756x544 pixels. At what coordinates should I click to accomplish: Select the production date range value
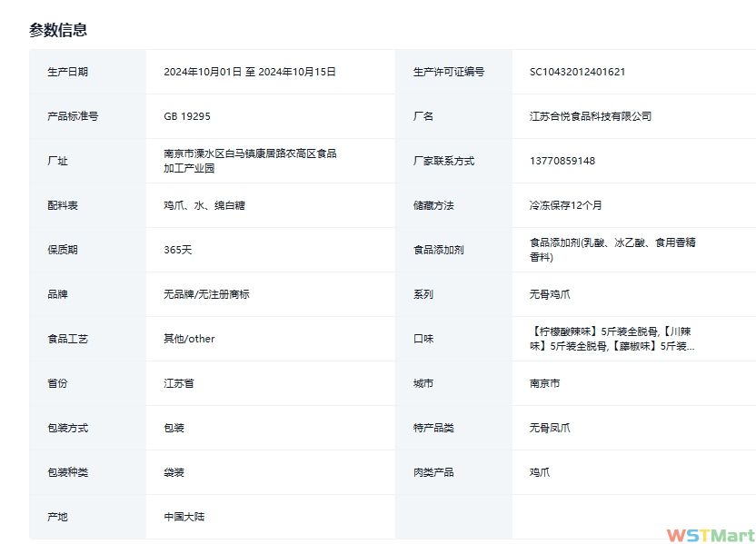[249, 72]
